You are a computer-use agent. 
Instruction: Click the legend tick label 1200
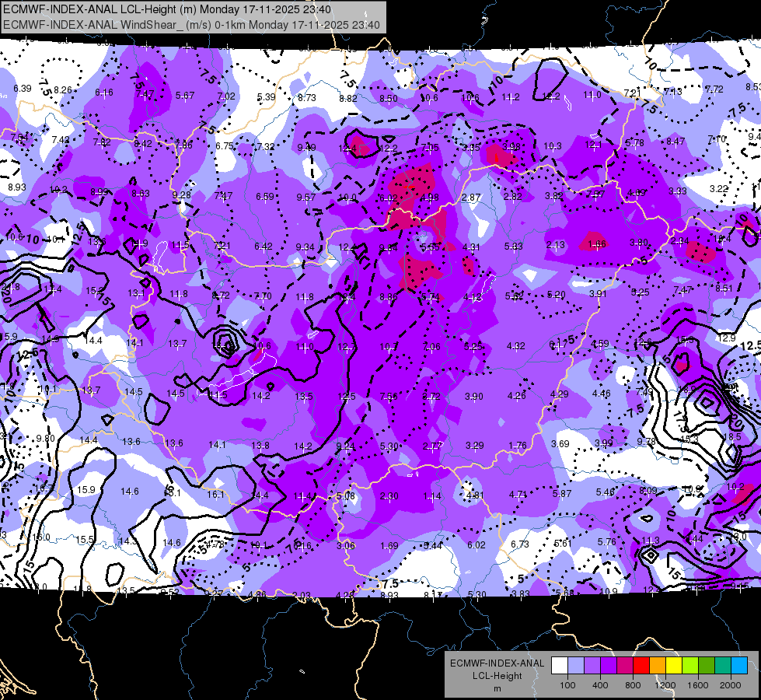665,685
